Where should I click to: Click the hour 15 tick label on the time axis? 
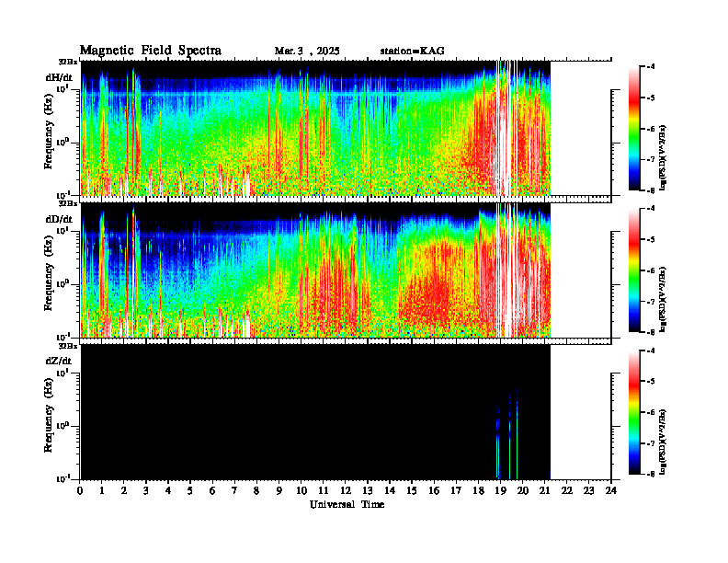click(412, 490)
